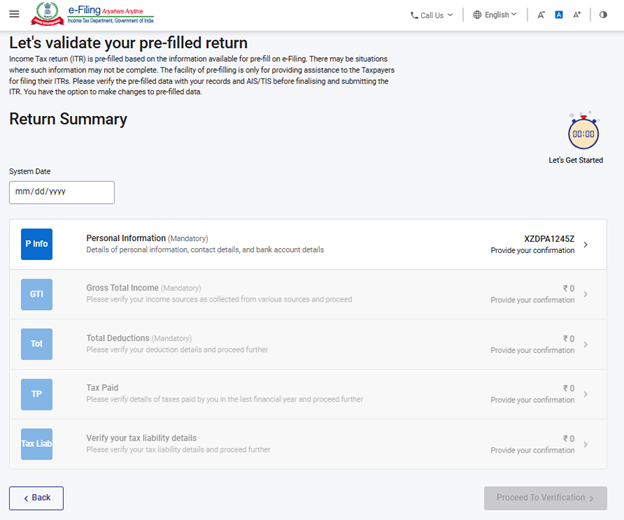Click the ₹ 0 amount in Tax Paid row
624x520 pixels.
tap(569, 388)
